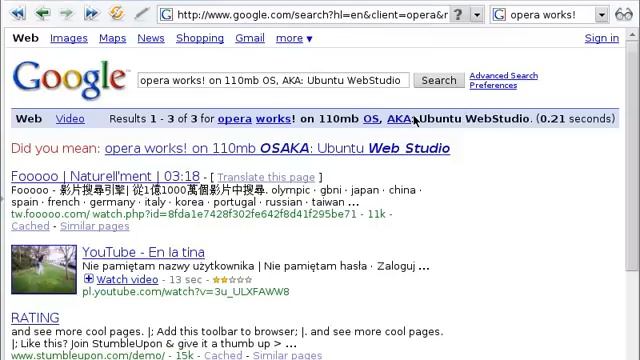This screenshot has width=640, height=360.
Task: Open the 'Fooooo | Naturell'ment | 03:18' result
Action: [x=105, y=176]
